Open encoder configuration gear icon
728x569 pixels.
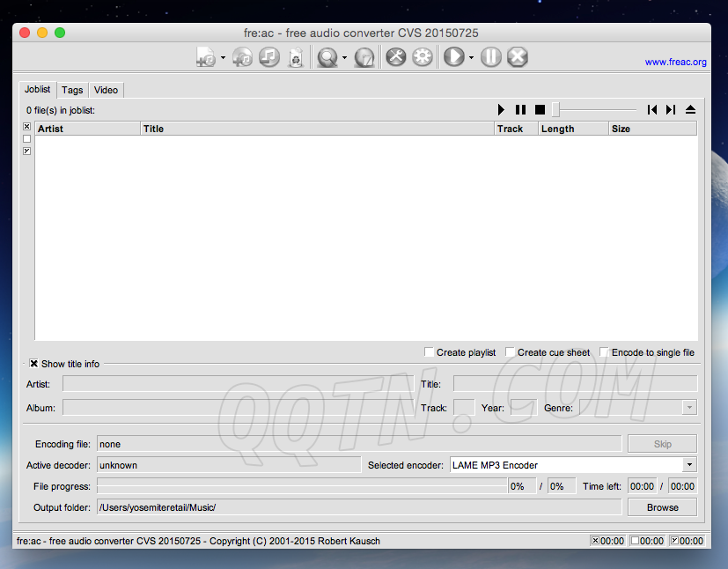423,57
